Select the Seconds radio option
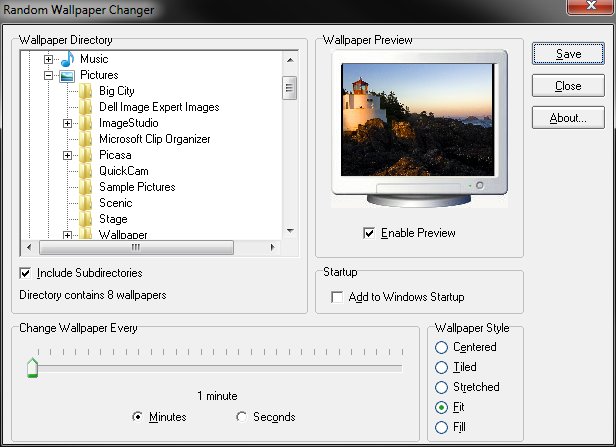 pyautogui.click(x=242, y=417)
